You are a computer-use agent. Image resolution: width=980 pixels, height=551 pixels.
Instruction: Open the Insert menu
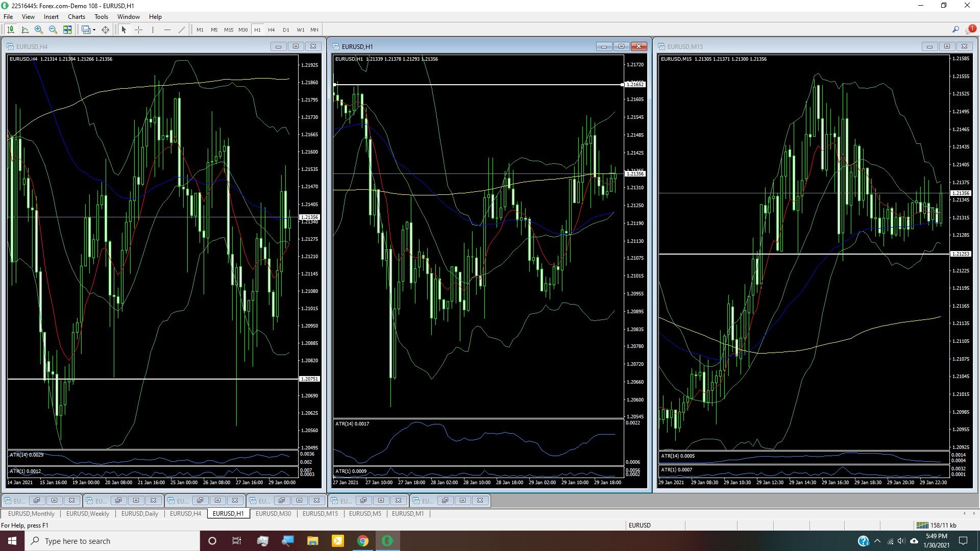[x=51, y=17]
